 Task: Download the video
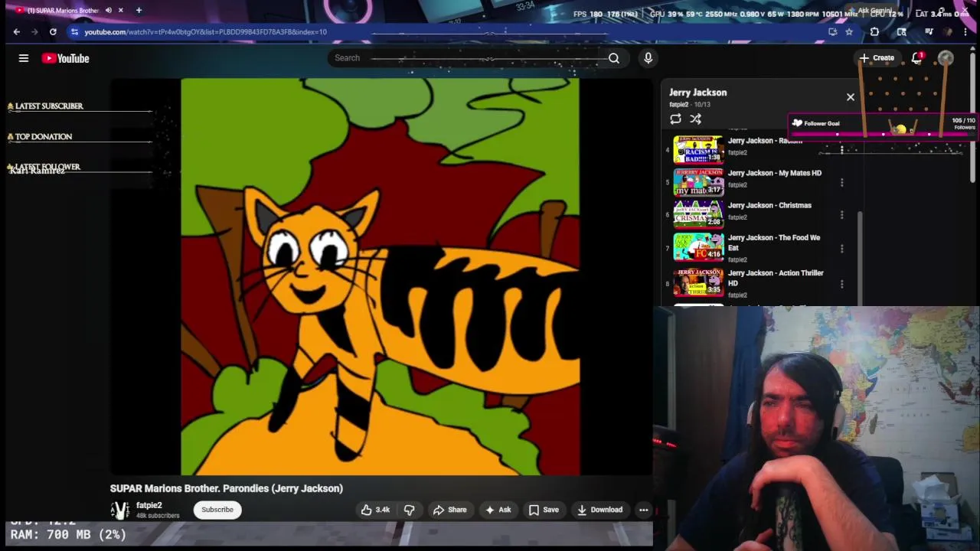tap(599, 510)
